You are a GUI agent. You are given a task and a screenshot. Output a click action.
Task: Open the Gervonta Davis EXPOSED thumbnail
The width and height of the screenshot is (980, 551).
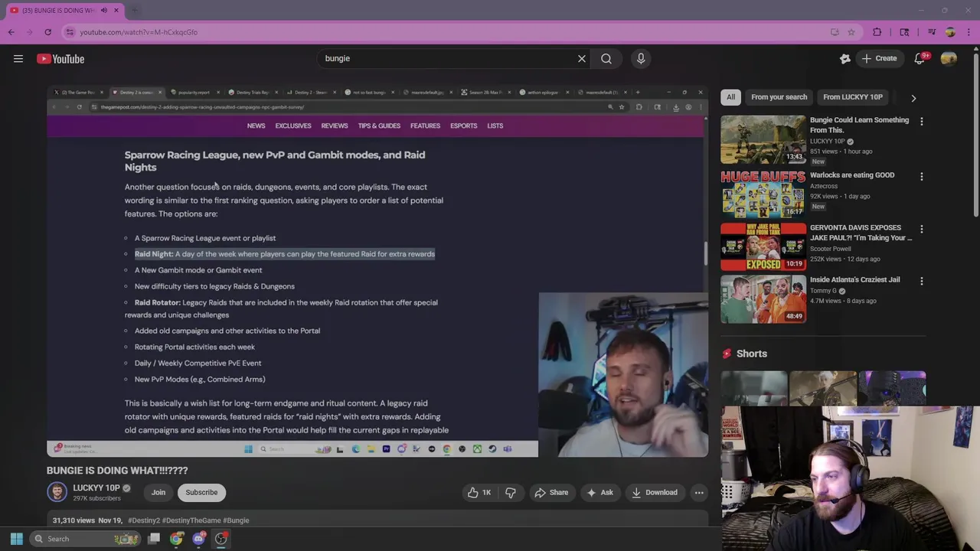(763, 246)
